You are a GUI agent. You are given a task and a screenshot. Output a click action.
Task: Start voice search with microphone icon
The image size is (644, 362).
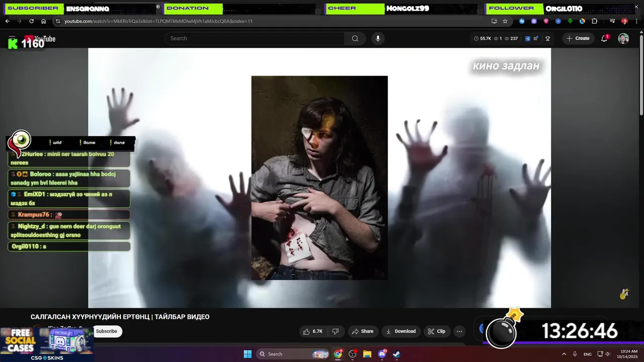378,38
